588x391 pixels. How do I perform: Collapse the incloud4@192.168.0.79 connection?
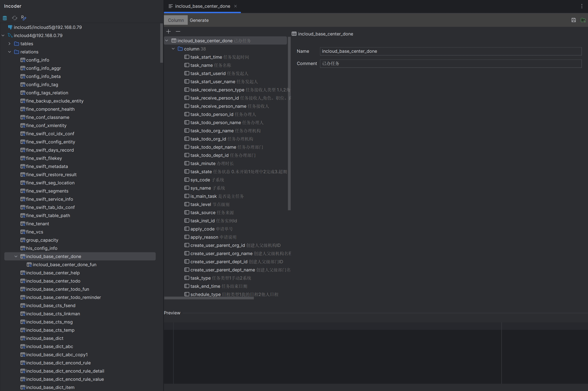pos(3,35)
